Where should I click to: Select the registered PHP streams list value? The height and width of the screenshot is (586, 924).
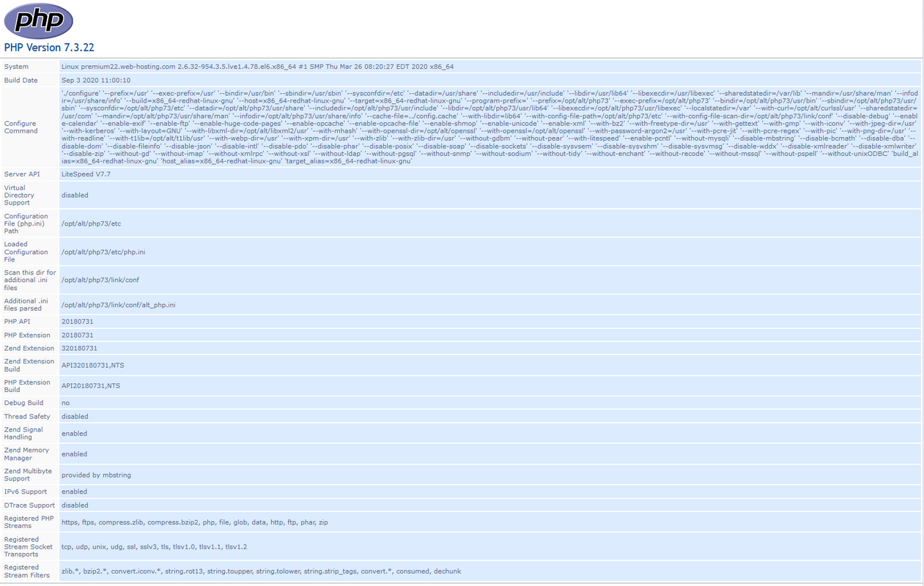(x=194, y=522)
